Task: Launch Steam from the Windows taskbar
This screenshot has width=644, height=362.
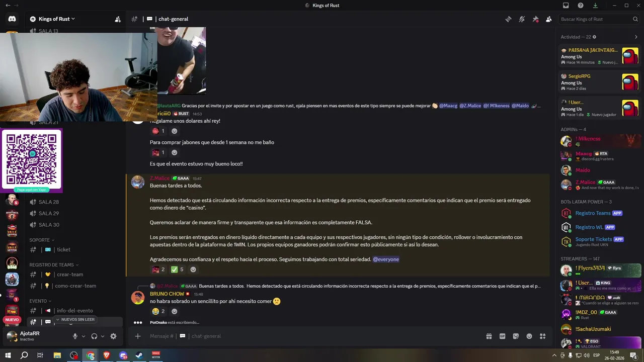Action: pyautogui.click(x=139, y=355)
